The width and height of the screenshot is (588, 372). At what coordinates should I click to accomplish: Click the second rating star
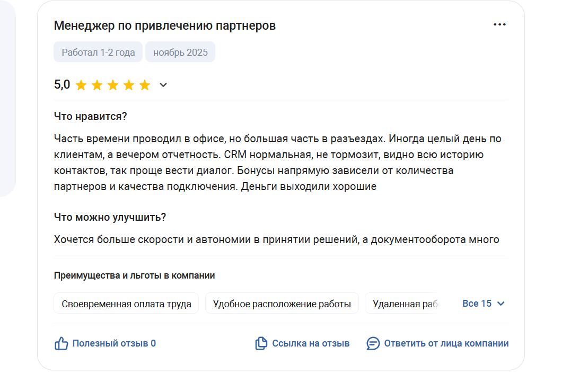pos(97,85)
